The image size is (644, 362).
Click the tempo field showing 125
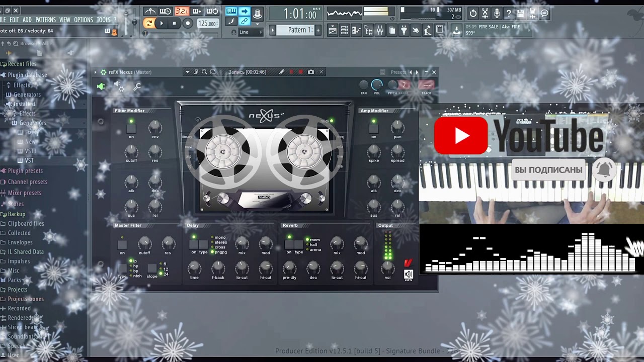point(207,24)
